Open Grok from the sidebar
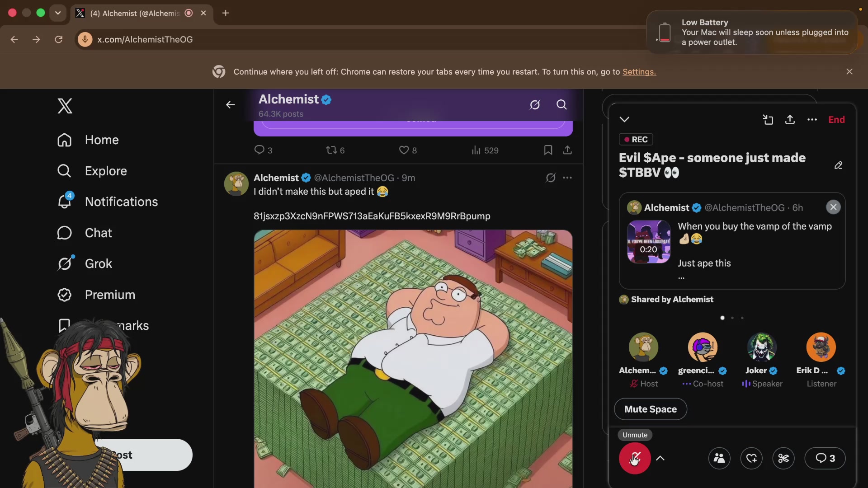This screenshot has height=488, width=868. 85,263
